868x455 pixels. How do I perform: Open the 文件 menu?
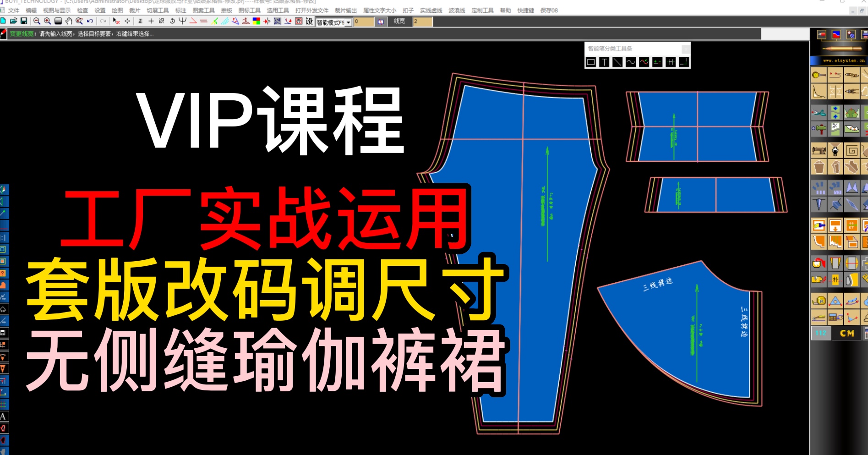click(x=14, y=10)
